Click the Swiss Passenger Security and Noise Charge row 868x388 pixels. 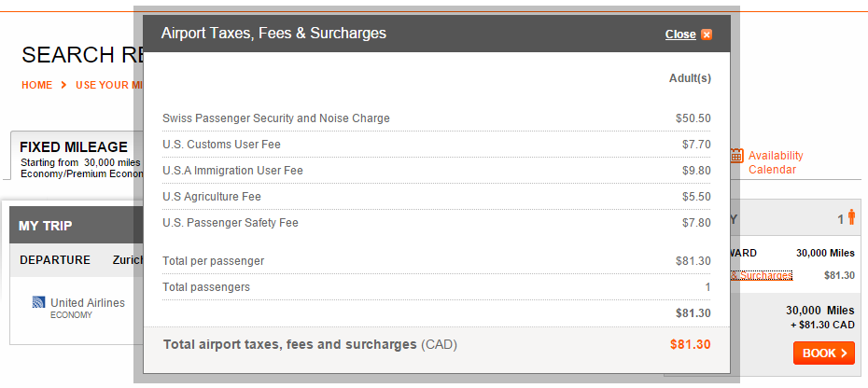point(436,118)
